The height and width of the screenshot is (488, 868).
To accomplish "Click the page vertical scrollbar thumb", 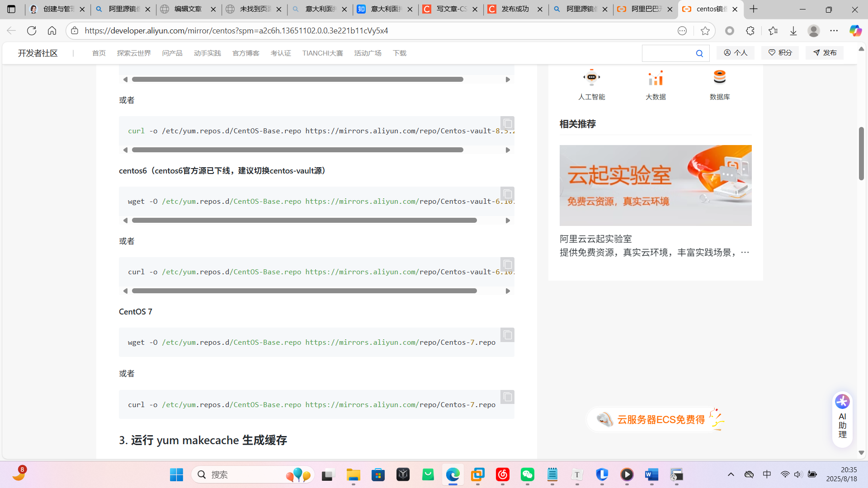I will pyautogui.click(x=861, y=154).
